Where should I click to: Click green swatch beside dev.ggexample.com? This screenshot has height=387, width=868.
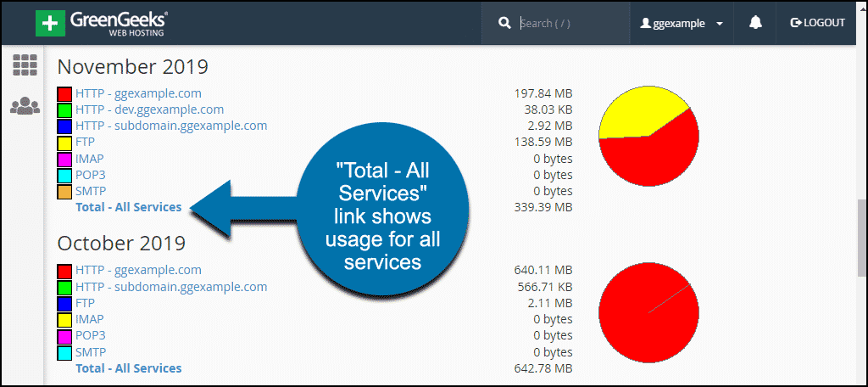[x=64, y=110]
